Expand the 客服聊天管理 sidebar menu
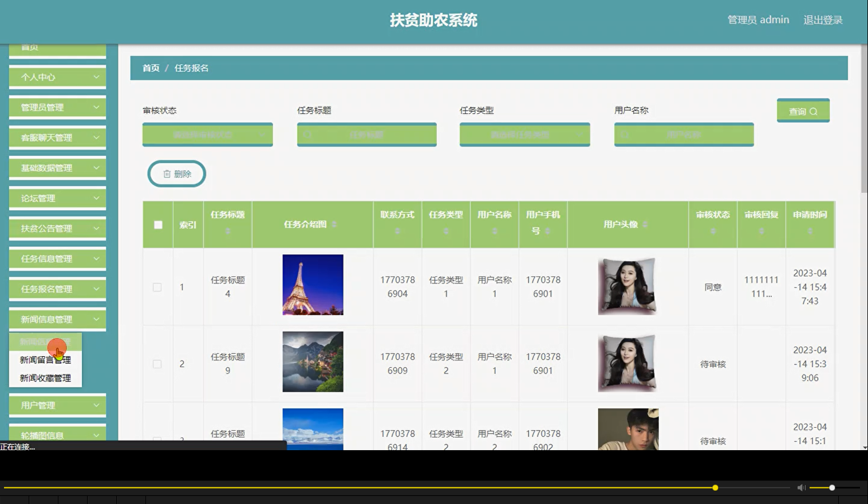Image resolution: width=868 pixels, height=504 pixels. click(57, 137)
